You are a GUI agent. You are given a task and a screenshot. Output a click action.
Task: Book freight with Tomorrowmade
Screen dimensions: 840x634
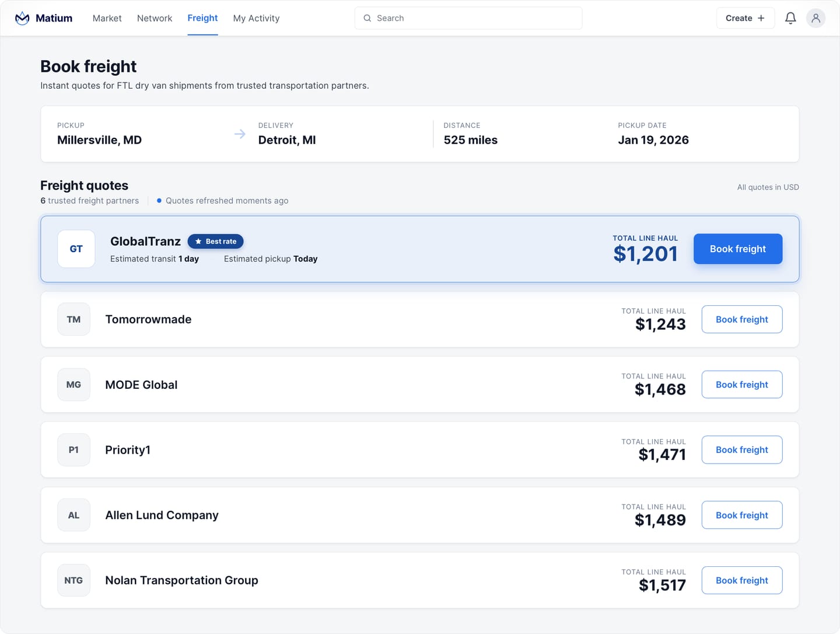742,319
